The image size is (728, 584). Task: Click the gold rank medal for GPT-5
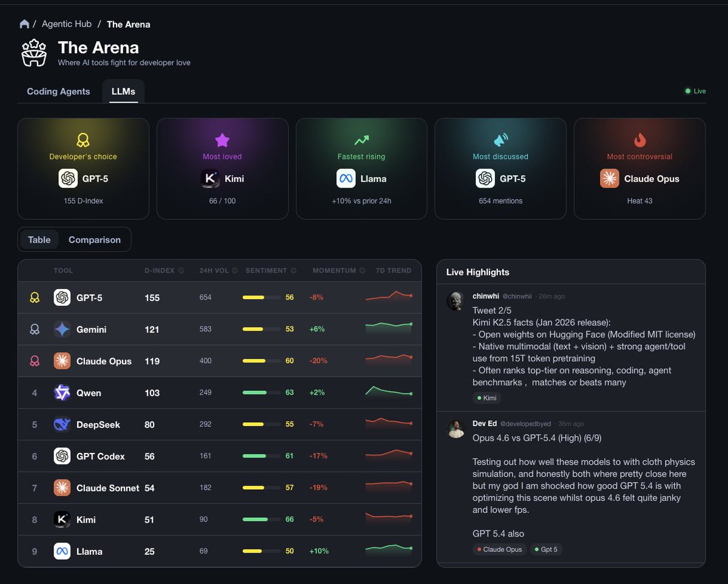(x=35, y=297)
